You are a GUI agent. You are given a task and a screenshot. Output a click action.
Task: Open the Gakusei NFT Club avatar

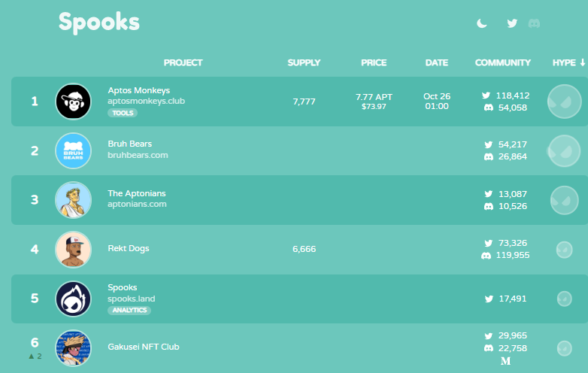click(x=73, y=348)
